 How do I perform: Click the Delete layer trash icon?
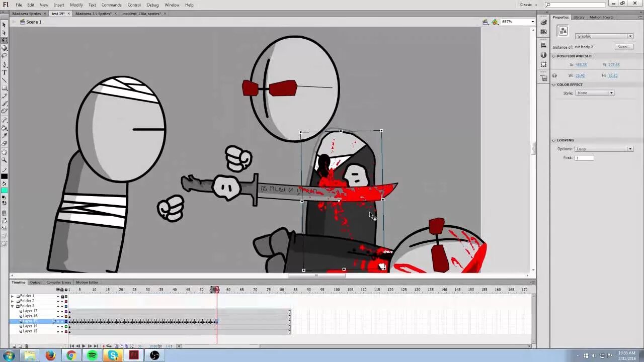pos(27,346)
